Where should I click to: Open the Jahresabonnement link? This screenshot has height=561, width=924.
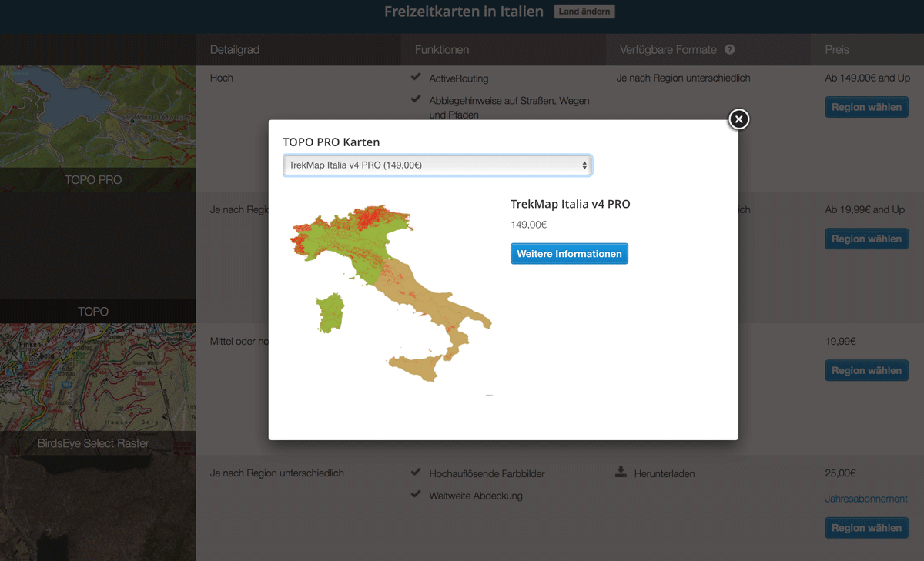[866, 499]
